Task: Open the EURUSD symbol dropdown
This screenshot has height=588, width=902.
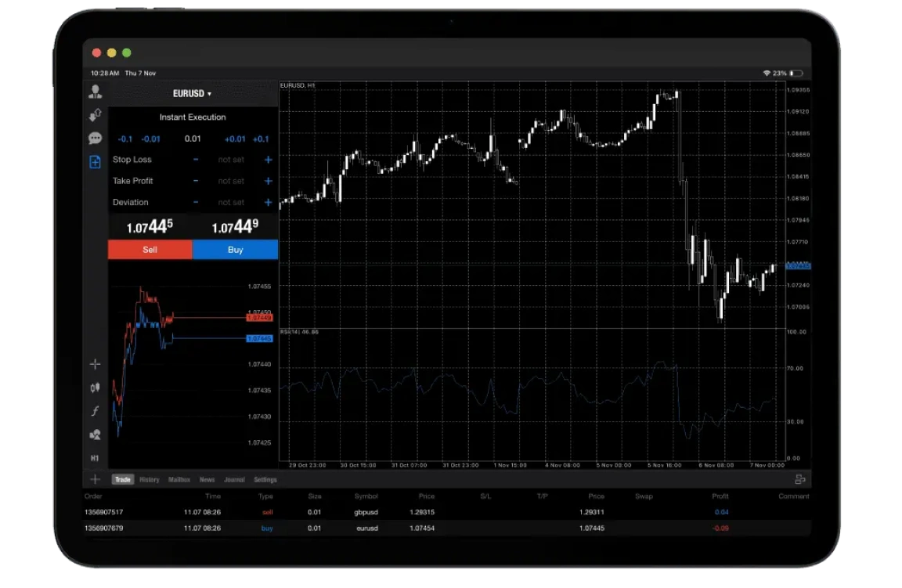Action: tap(191, 92)
